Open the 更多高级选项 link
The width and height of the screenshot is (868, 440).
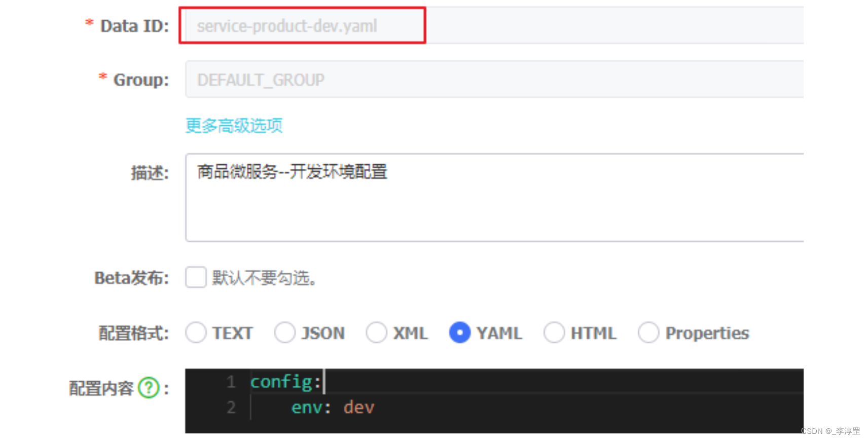(234, 125)
